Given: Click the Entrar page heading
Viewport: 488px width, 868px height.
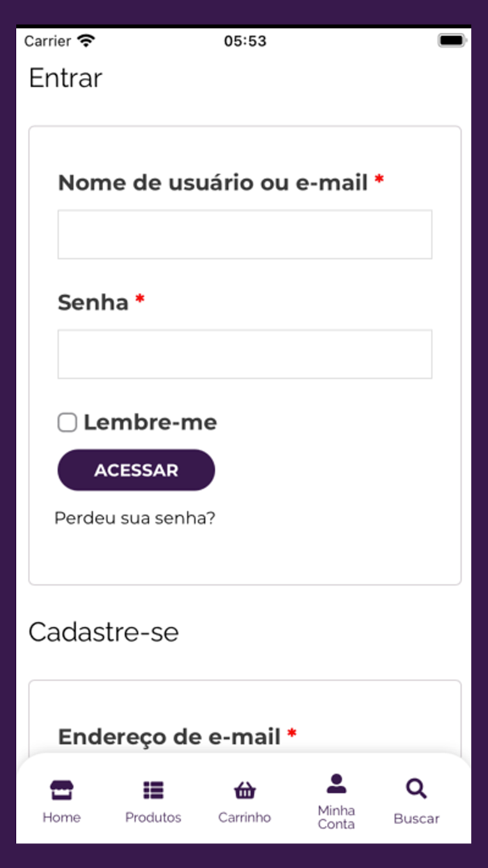Looking at the screenshot, I should (x=65, y=78).
